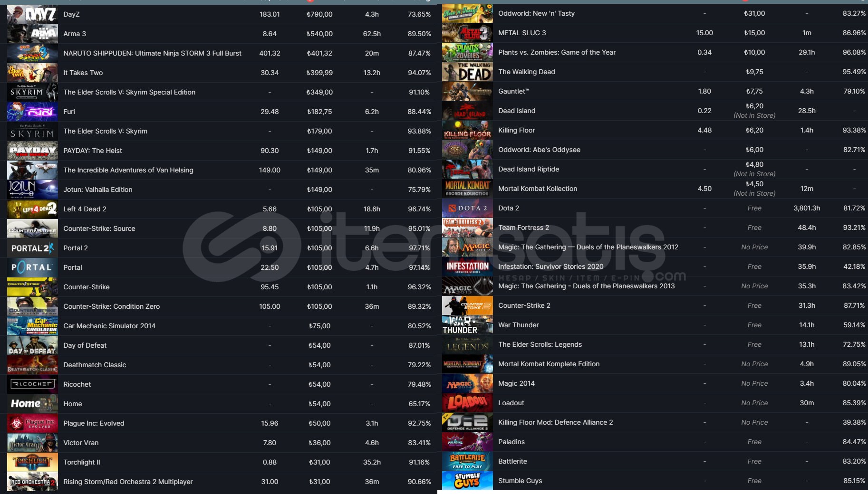Open the Left 4 Dead 2 thumbnail
868x494 pixels.
(x=32, y=209)
